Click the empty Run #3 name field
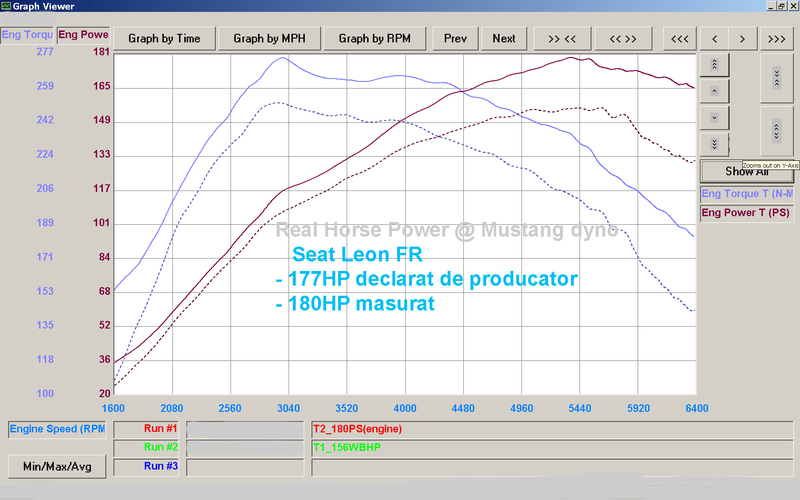The image size is (800, 500). (552, 466)
